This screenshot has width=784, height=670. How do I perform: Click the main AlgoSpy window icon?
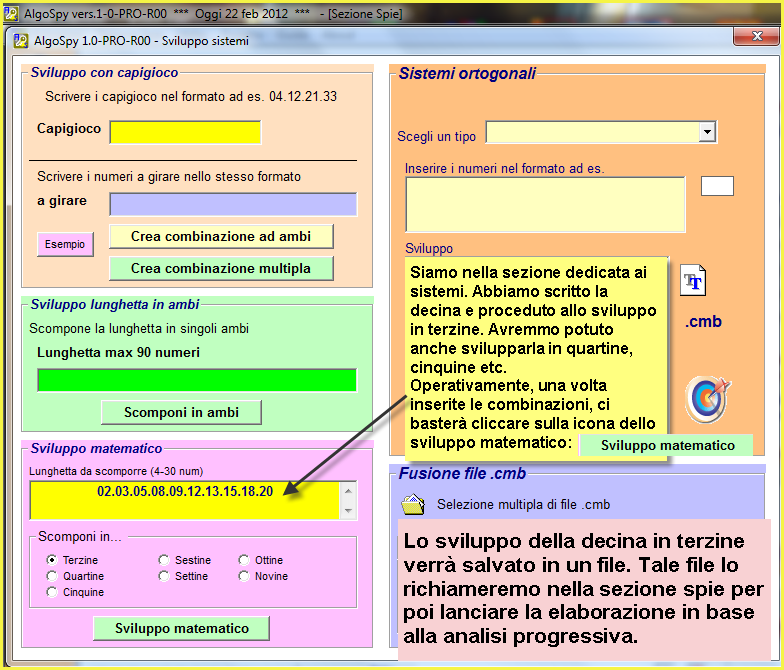tap(11, 14)
